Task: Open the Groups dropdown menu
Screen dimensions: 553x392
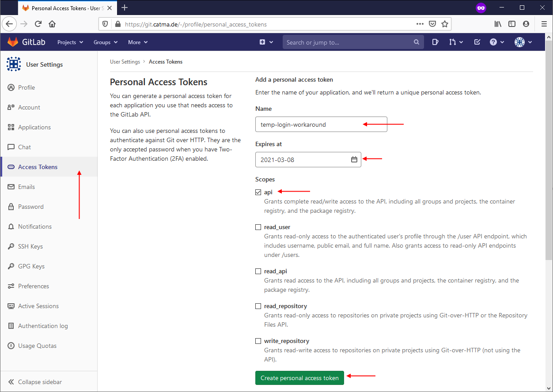Action: click(106, 42)
